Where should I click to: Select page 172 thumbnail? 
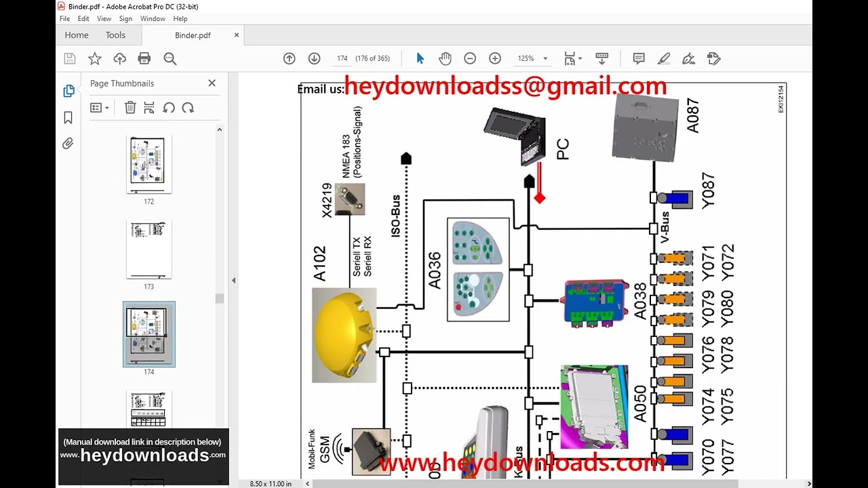(149, 164)
